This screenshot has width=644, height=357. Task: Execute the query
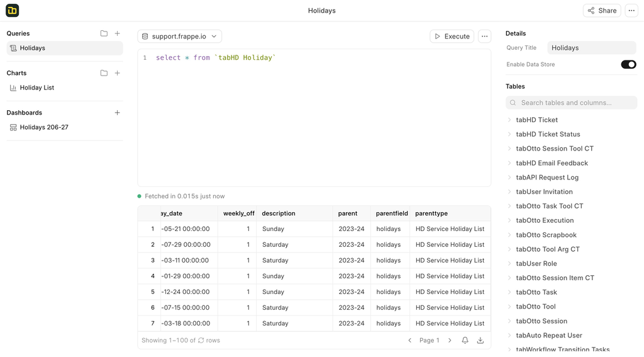tap(452, 37)
